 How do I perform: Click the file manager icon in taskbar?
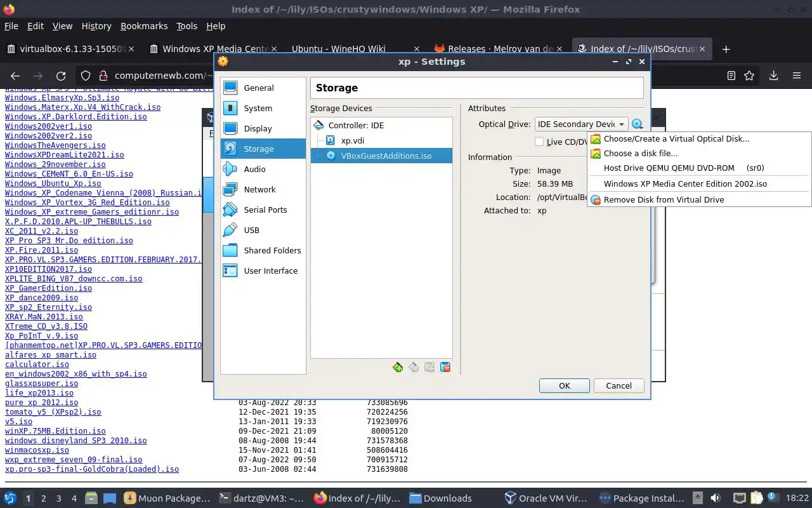91,498
